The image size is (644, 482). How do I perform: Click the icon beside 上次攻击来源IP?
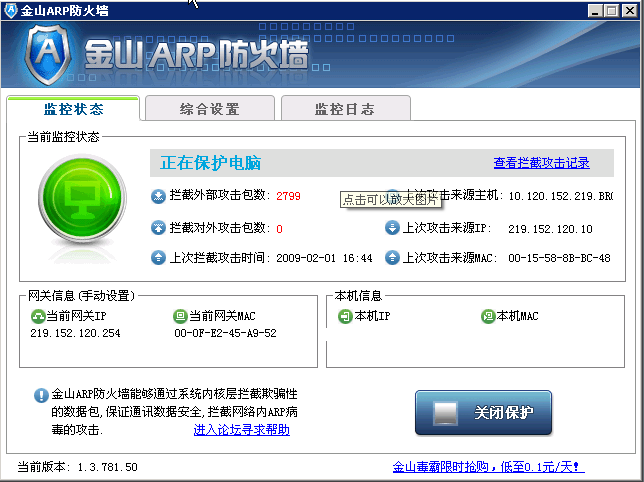(392, 227)
